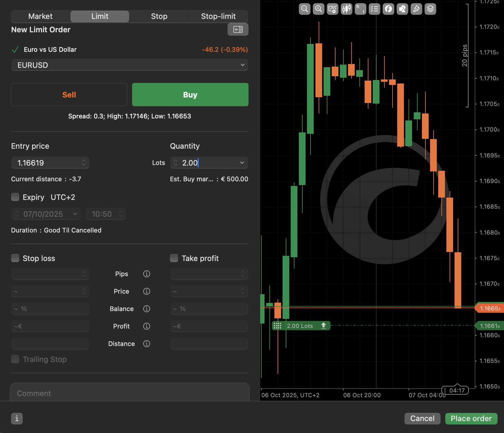Viewport: 504px width, 433px height.
Task: Open the drawing shapes tool
Action: click(402, 9)
